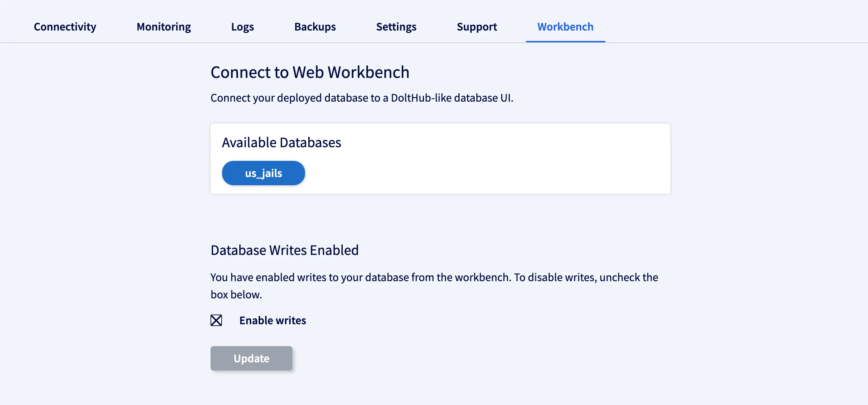Click the enabled writes explanation paragraph

click(434, 277)
